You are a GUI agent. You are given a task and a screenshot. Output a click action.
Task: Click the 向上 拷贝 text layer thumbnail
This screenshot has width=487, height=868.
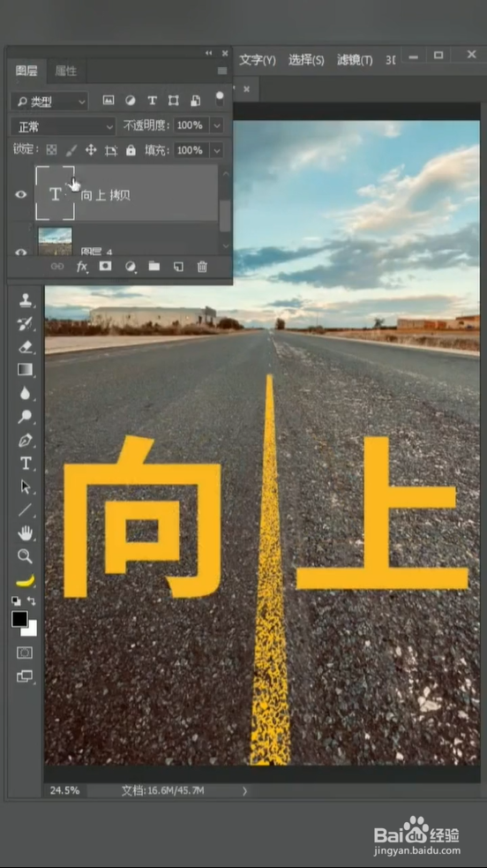point(55,193)
